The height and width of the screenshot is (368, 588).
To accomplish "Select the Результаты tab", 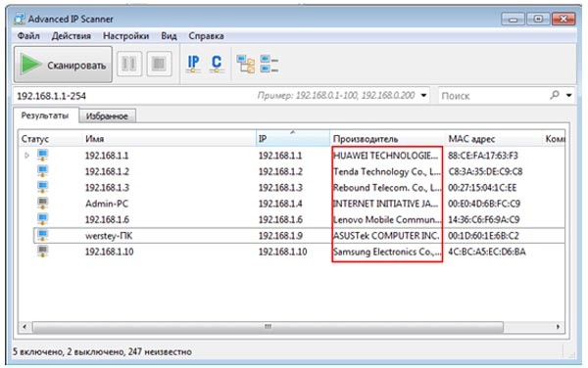I will (45, 115).
